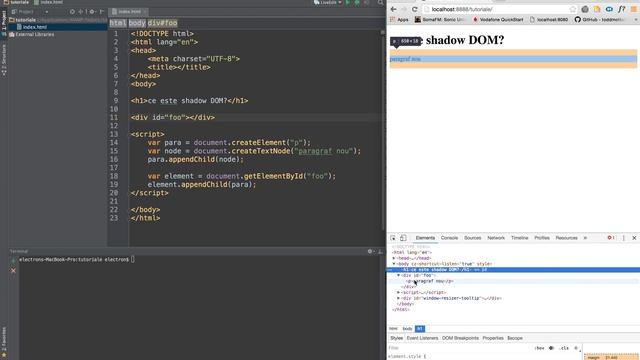The width and height of the screenshot is (640, 360).
Task: Open the GitHub bookmark
Action: coord(599,20)
